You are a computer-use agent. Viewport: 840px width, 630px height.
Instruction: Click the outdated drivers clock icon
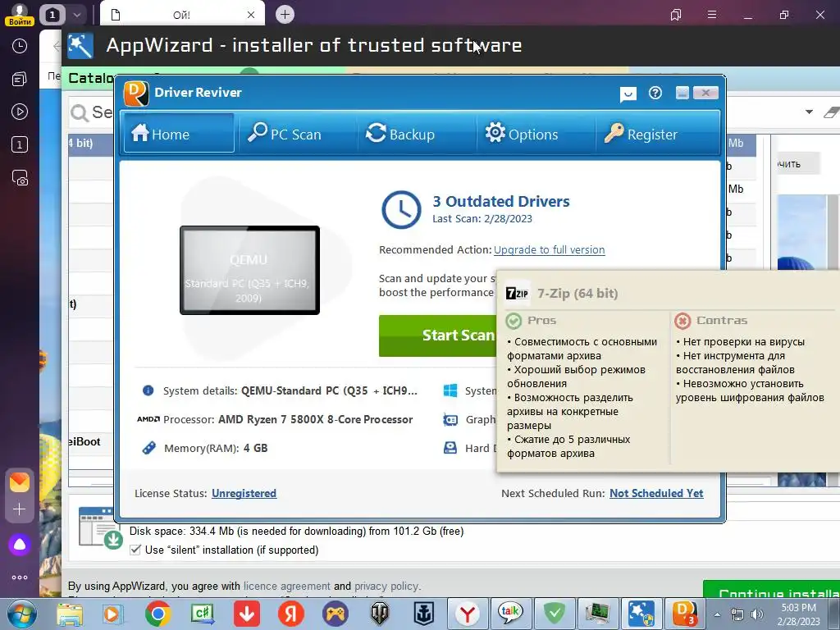(401, 209)
